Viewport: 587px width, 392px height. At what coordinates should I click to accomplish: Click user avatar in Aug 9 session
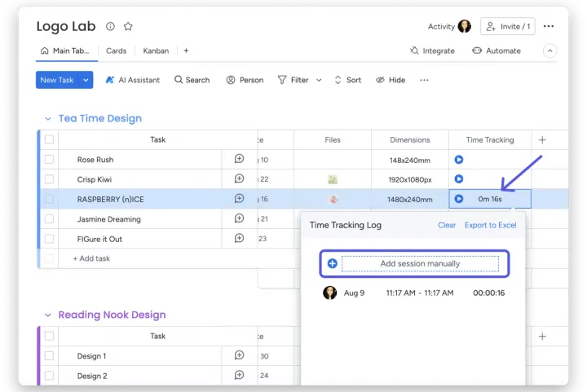coord(330,293)
